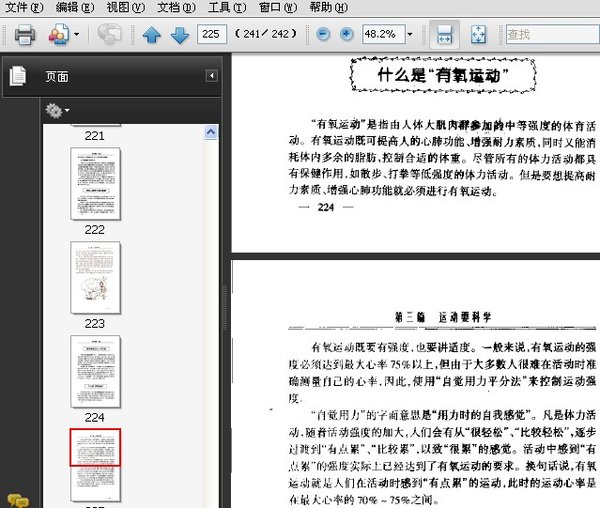Select the fit width scrolling mode icon
This screenshot has width=600, height=508.
pos(446,35)
